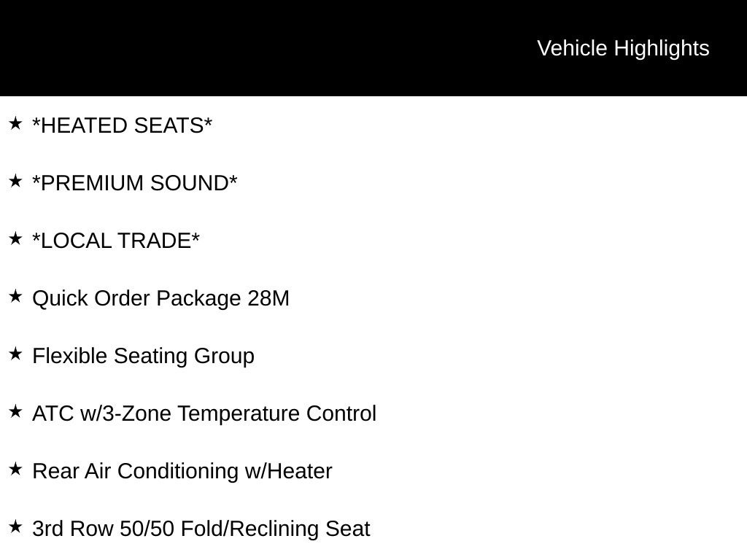Select star icon next to ATC 3-Zone Temperature
Screen dimensions: 747x560
pyautogui.click(x=15, y=411)
